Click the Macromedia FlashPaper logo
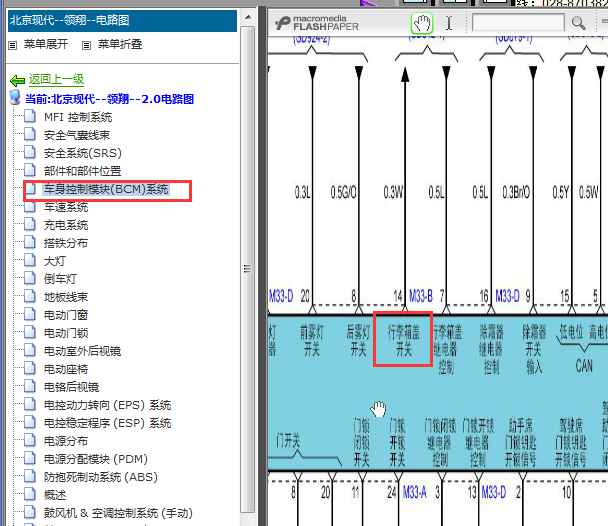Viewport: 608px width, 526px height. 317,23
